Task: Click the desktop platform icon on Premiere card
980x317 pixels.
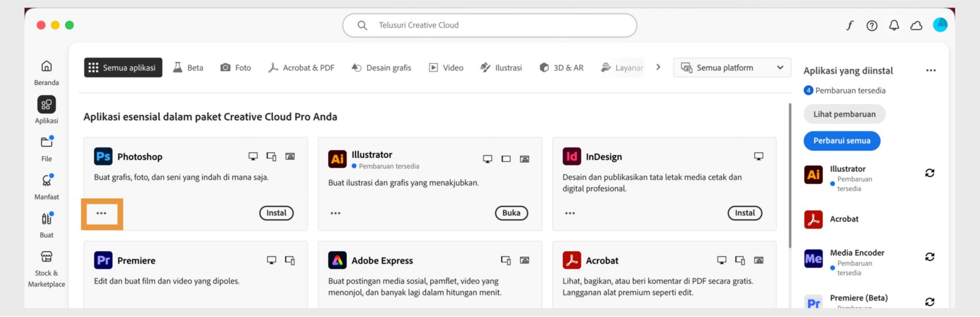Action: (272, 260)
